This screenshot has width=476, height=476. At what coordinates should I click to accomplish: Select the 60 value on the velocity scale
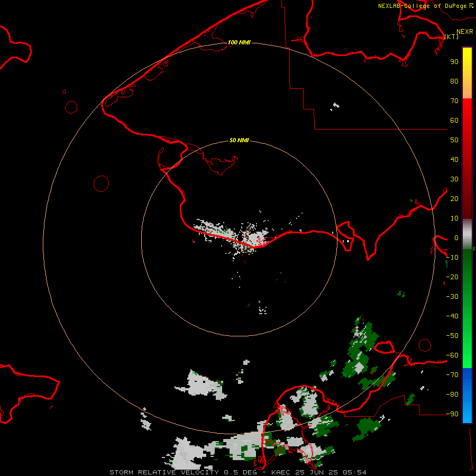[x=454, y=121]
